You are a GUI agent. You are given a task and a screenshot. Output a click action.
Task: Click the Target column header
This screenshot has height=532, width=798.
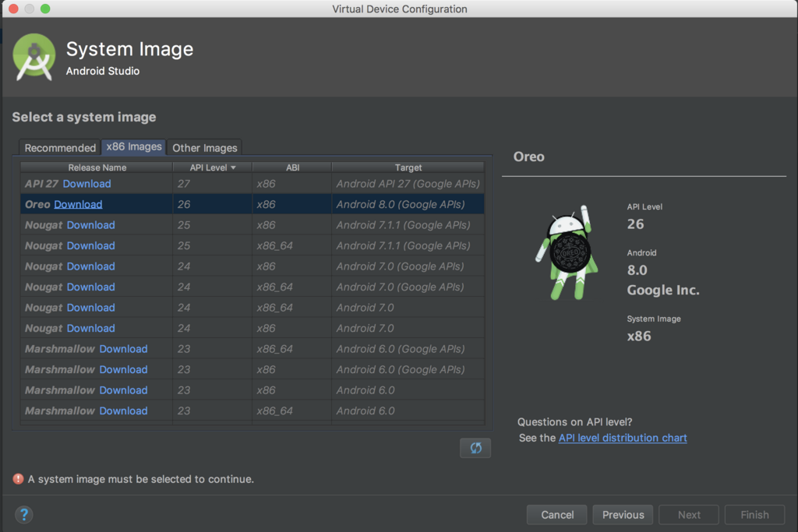408,167
